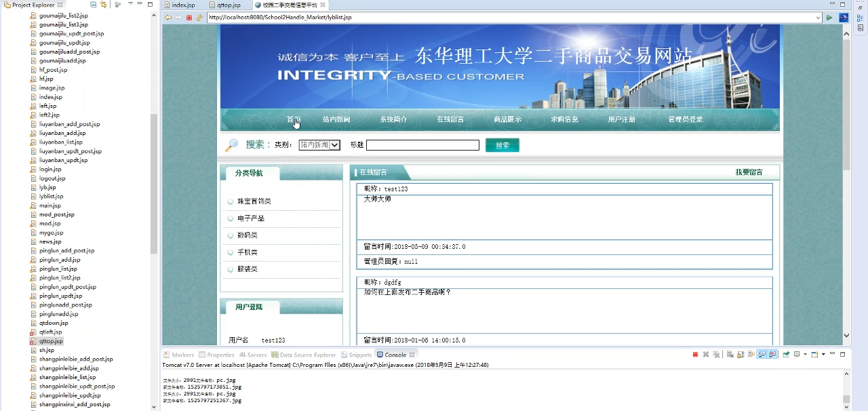Select news.jsp in Project Explorer
This screenshot has height=411, width=868.
[x=50, y=241]
